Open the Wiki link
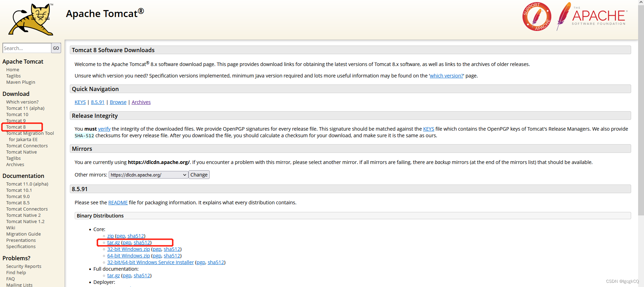 click(10, 228)
